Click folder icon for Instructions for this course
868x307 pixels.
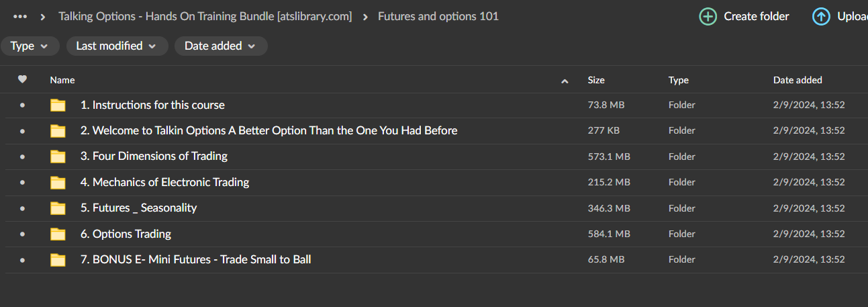pos(58,105)
